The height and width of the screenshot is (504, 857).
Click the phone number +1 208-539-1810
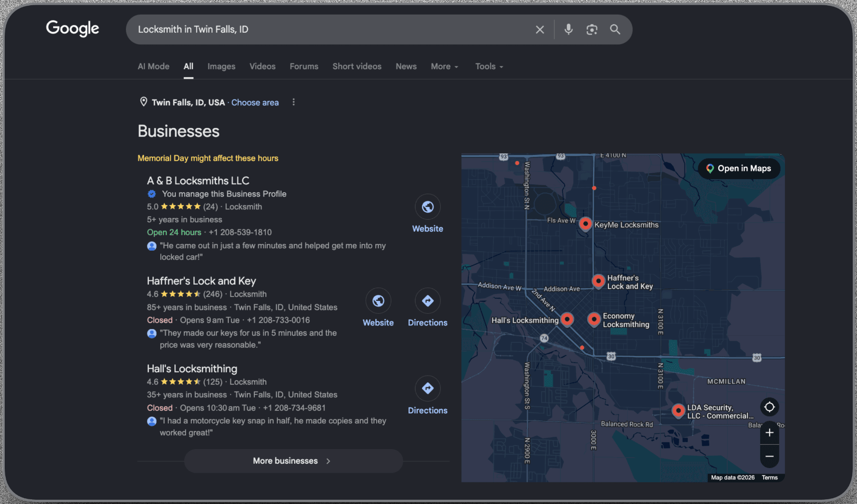(240, 233)
